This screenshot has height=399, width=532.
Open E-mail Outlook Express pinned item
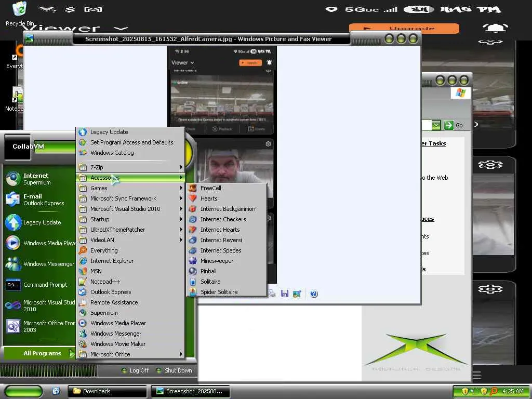pos(40,199)
